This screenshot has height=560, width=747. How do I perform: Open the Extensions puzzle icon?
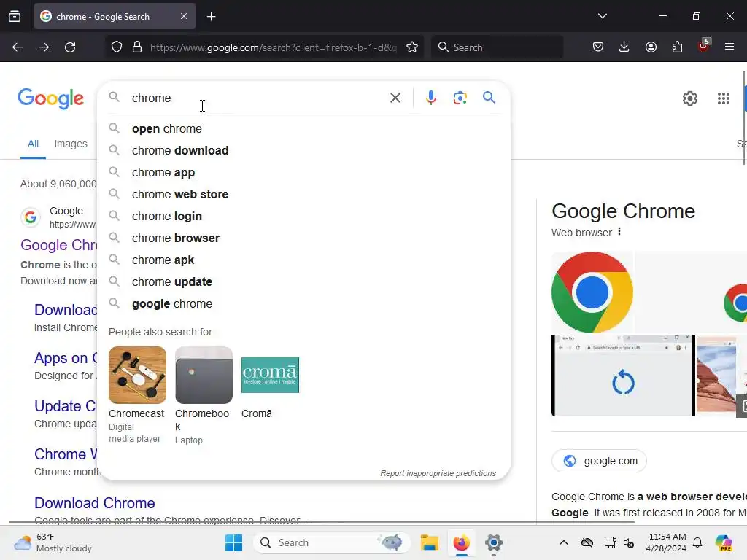pos(677,47)
